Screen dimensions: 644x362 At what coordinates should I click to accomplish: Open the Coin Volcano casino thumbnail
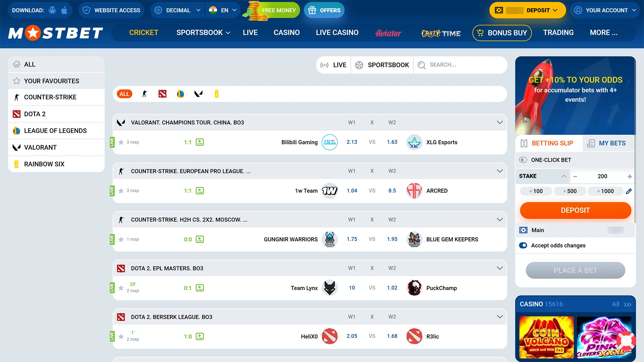point(546,338)
